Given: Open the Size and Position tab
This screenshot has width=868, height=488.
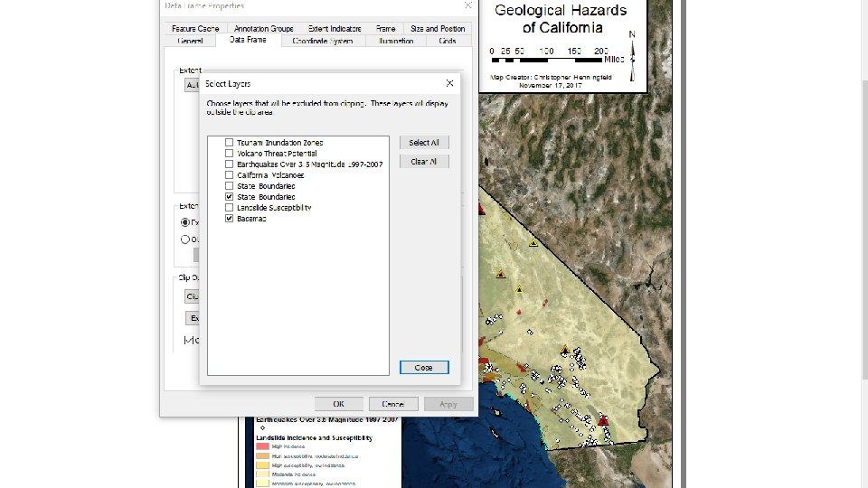Looking at the screenshot, I should (x=438, y=28).
